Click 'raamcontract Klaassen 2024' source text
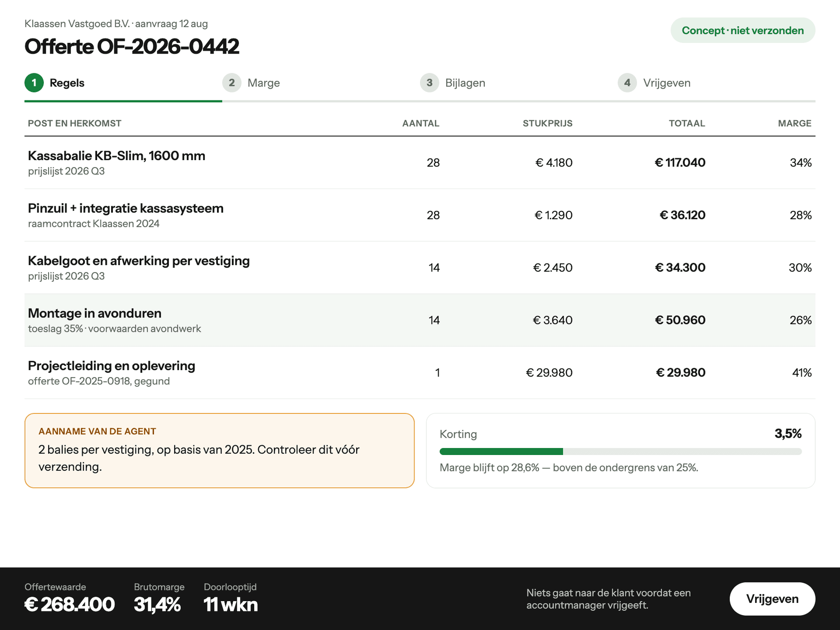 94,224
